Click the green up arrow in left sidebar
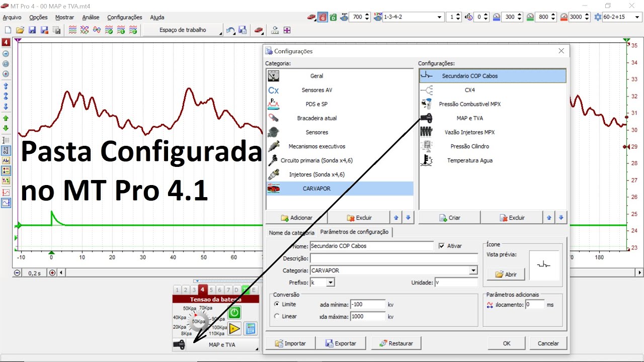Screen dimensions: 644x362 pyautogui.click(x=6, y=119)
